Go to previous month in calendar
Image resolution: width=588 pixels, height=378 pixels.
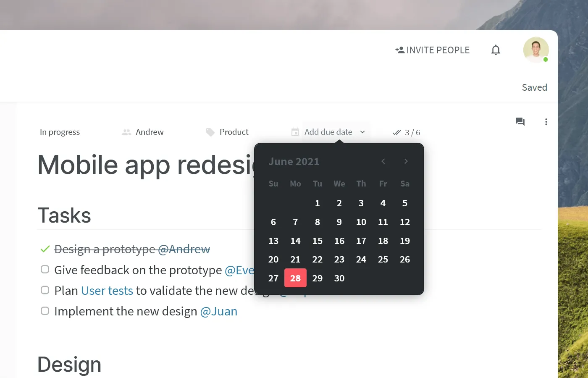(383, 161)
